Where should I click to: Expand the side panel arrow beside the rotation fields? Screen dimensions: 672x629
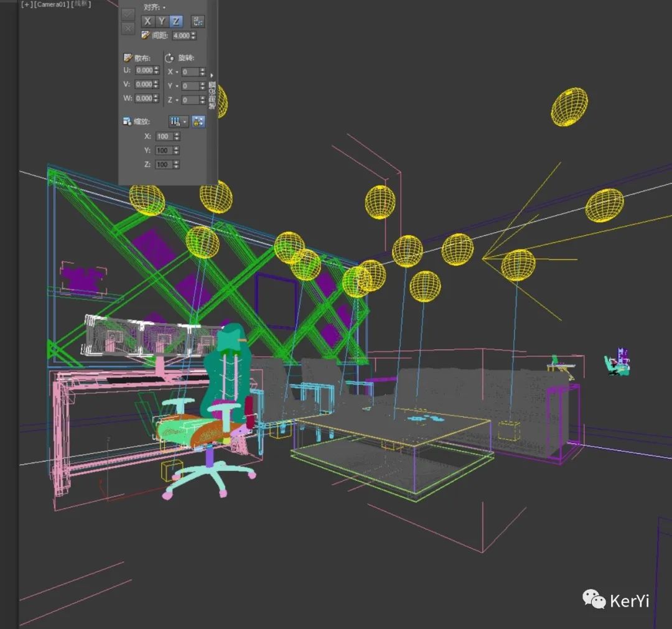(x=212, y=75)
